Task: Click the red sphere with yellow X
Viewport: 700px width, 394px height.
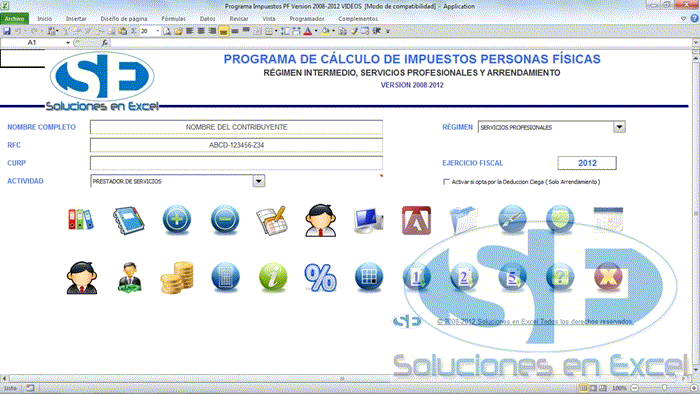Action: (608, 277)
